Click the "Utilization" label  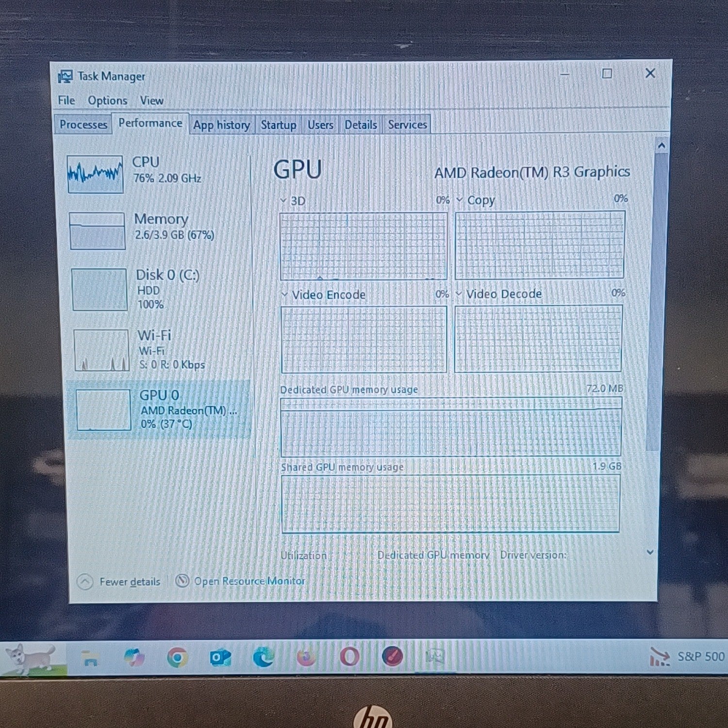(303, 555)
